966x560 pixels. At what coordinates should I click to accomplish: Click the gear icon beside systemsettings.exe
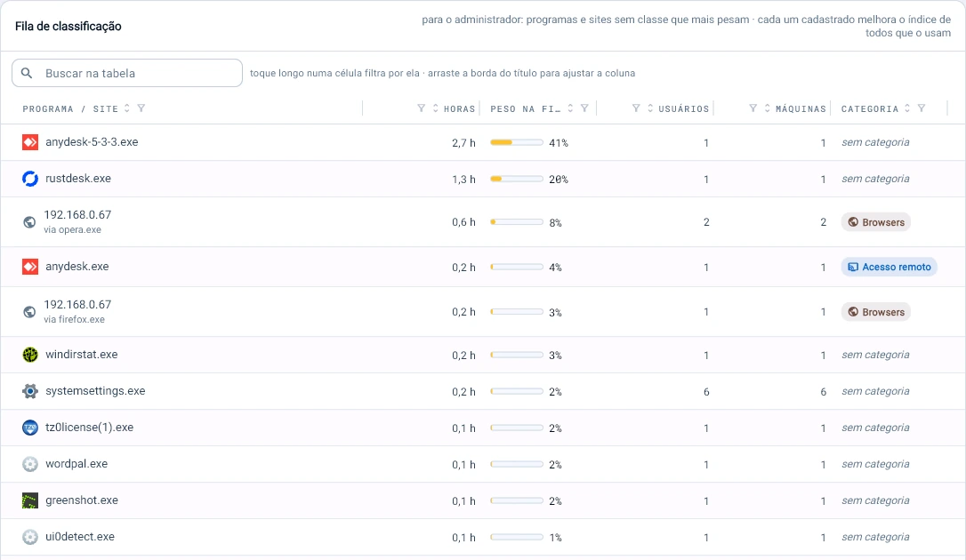point(29,391)
